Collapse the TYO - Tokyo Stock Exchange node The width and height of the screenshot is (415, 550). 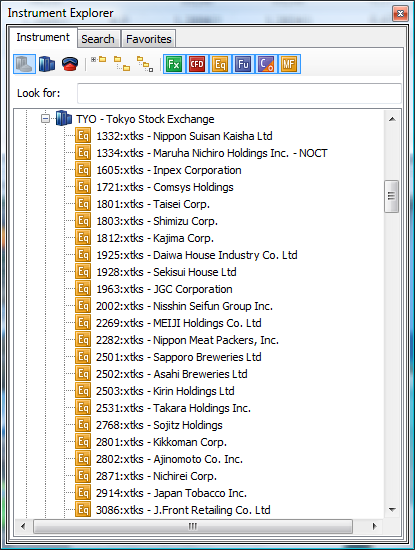tap(45, 119)
